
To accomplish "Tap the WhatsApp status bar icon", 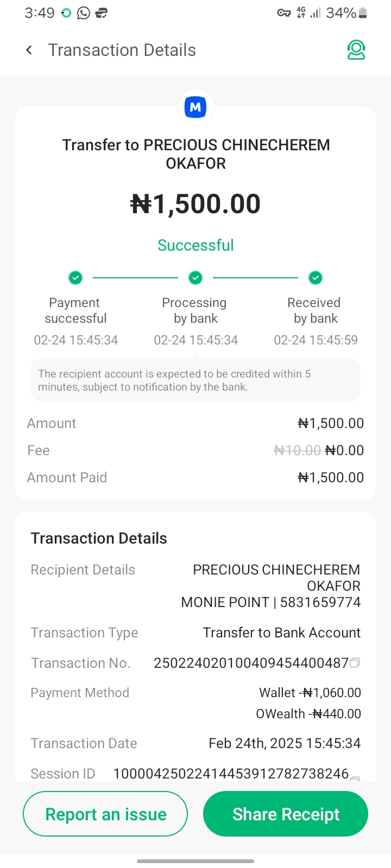I will coord(84,13).
